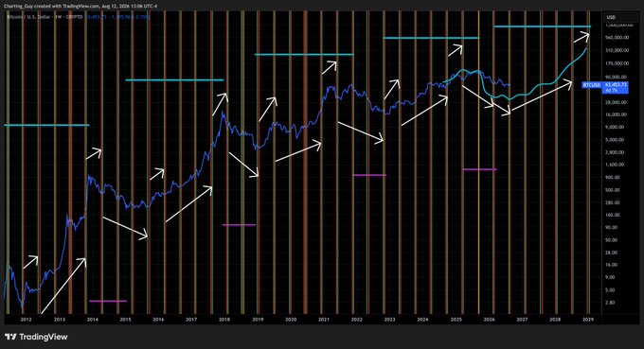This screenshot has height=349, width=644.
Task: Select the 16,000.00 price axis label
Action: point(617,114)
